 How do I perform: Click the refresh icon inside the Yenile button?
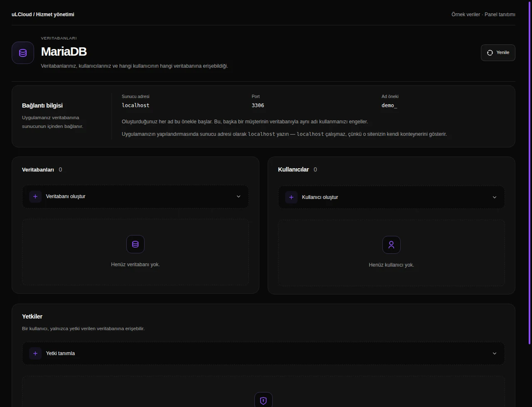pos(490,53)
